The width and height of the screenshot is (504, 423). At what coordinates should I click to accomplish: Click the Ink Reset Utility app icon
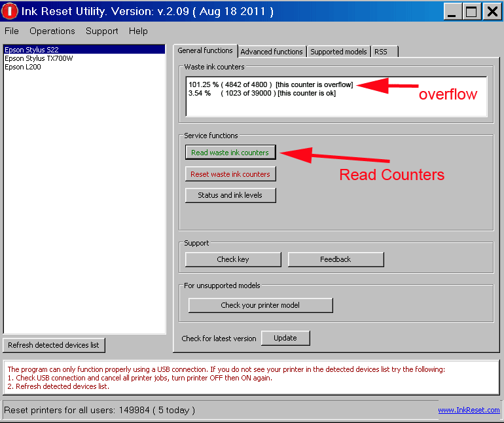10,11
